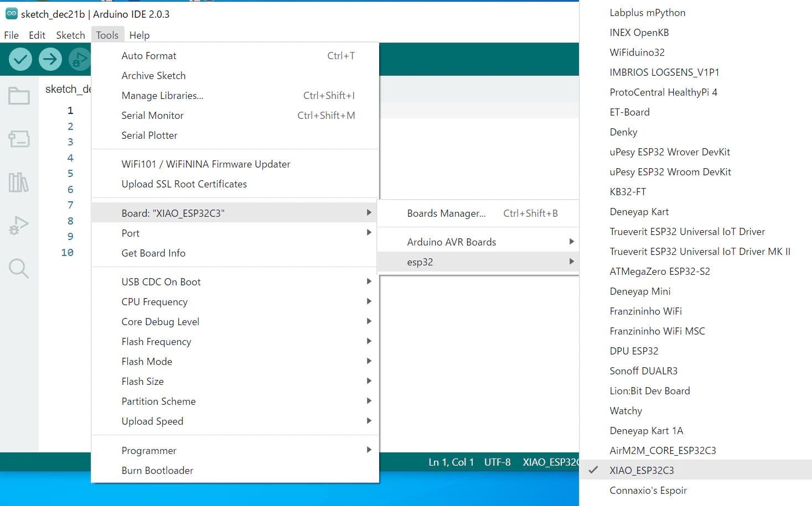
Task: Choose the KB32-FT board
Action: tap(696, 191)
